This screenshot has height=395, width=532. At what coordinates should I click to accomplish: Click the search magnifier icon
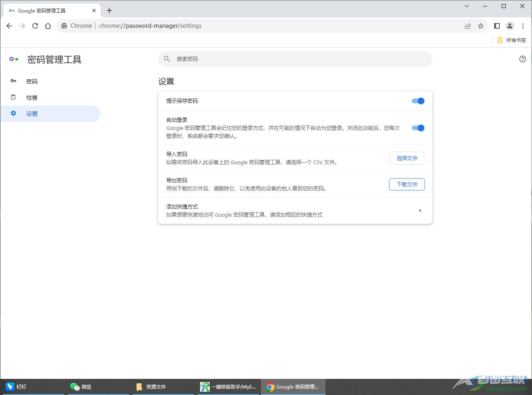[167, 59]
